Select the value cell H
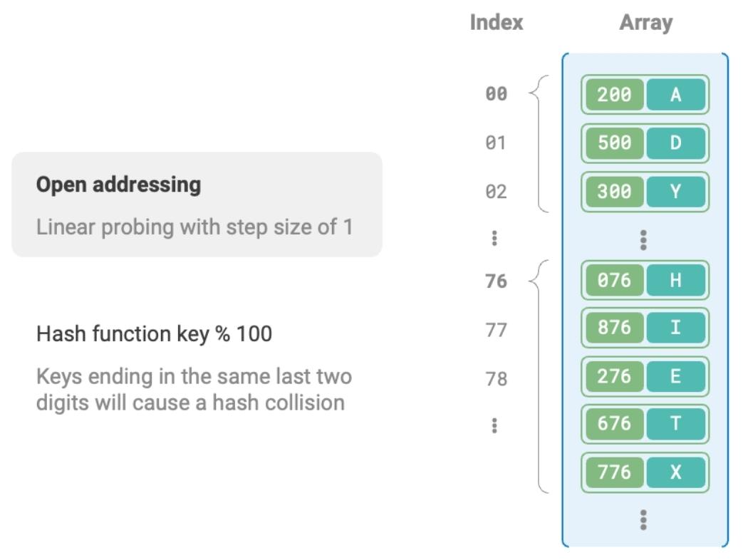The image size is (743, 560). pyautogui.click(x=675, y=280)
